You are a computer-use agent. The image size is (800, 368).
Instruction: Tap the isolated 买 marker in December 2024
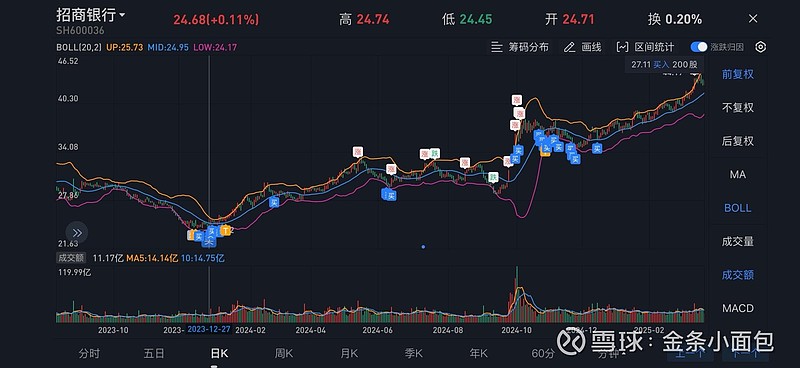point(597,149)
